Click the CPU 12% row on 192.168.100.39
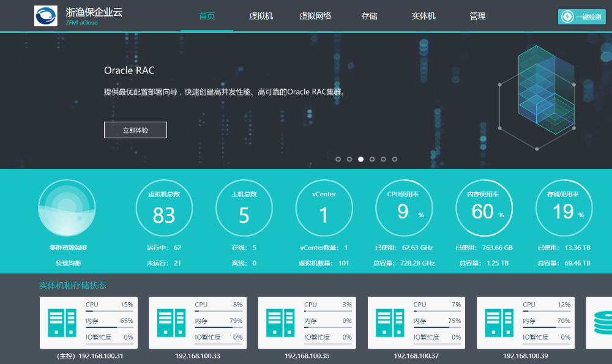612x364 pixels. click(547, 306)
